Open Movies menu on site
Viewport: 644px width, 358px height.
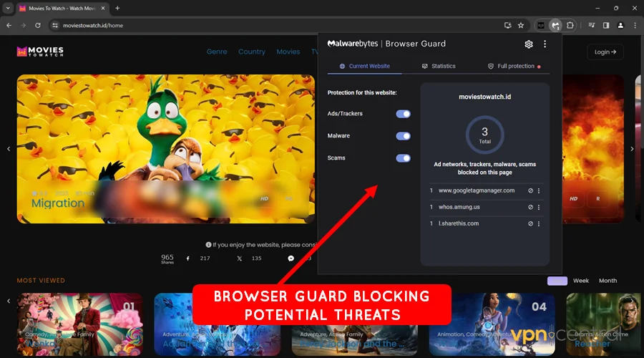tap(288, 52)
